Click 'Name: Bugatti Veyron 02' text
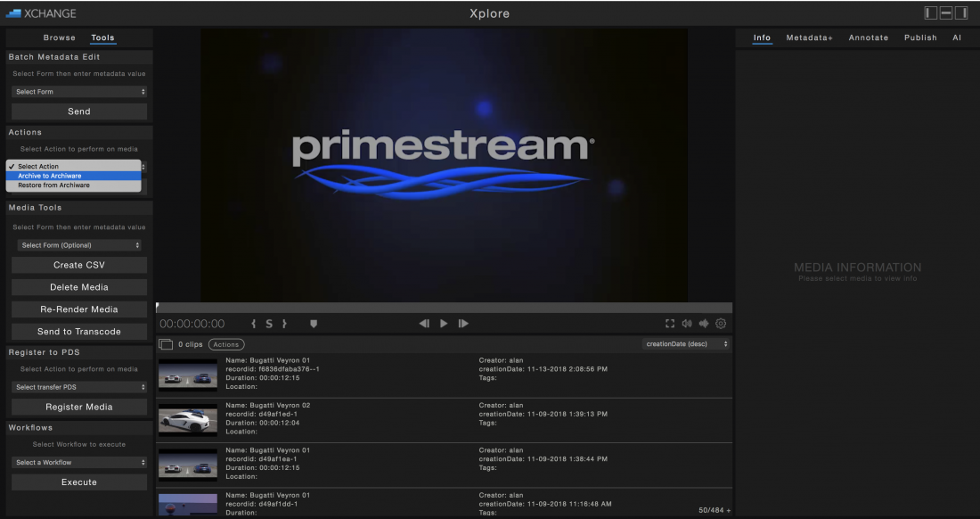The width and height of the screenshot is (980, 519). point(267,405)
